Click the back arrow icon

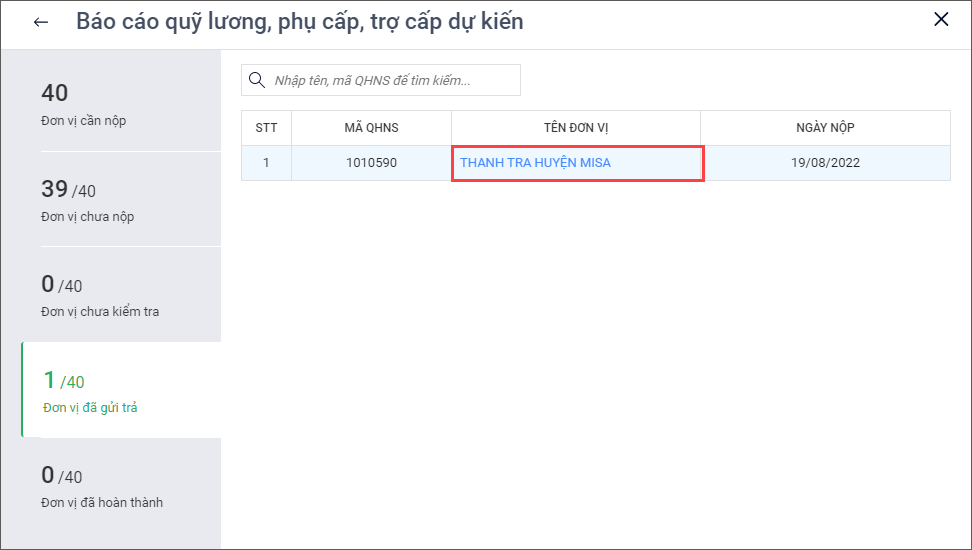click(x=41, y=22)
